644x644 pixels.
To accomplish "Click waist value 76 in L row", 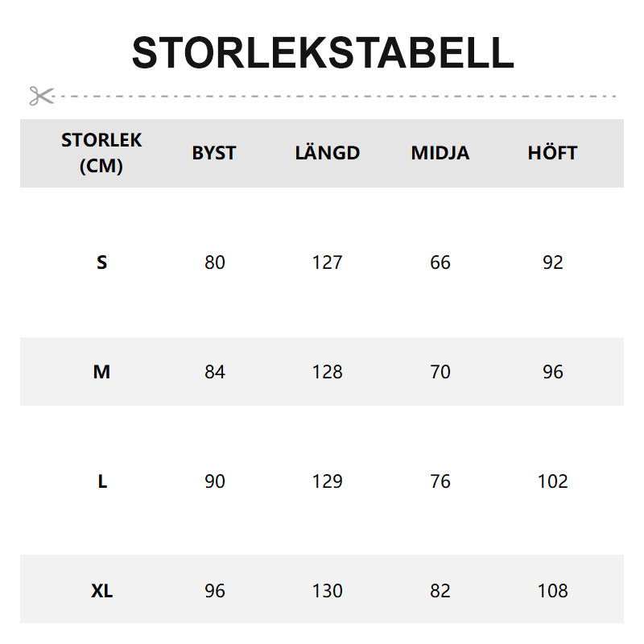I will pos(440,481).
